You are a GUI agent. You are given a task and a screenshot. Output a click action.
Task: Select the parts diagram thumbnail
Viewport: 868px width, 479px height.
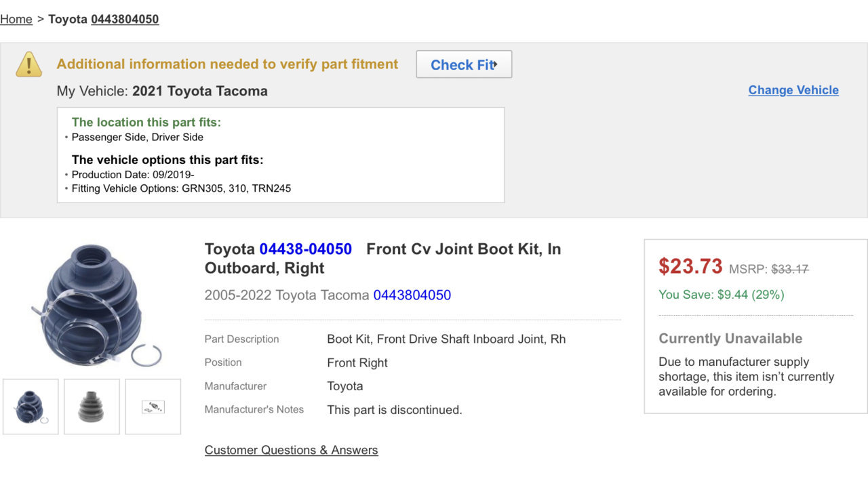tap(153, 407)
